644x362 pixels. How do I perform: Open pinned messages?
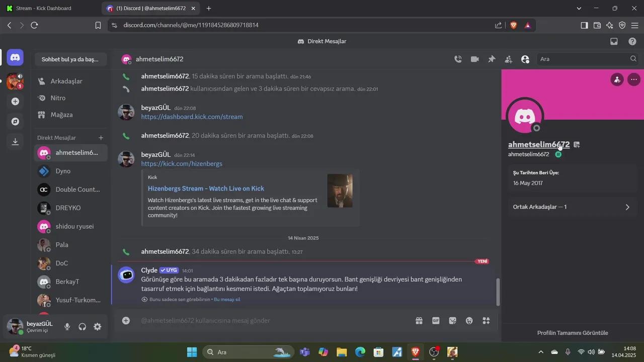pyautogui.click(x=492, y=59)
